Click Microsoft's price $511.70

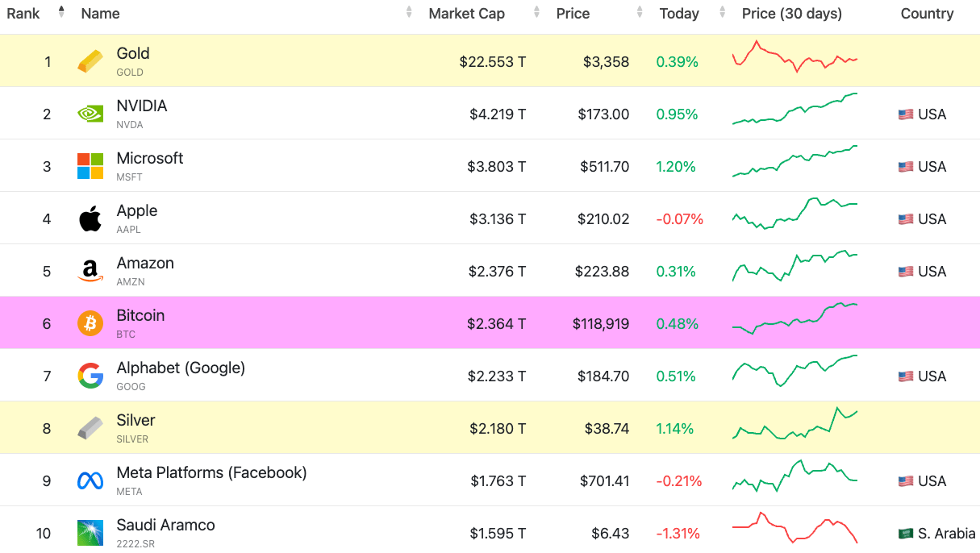pos(603,167)
